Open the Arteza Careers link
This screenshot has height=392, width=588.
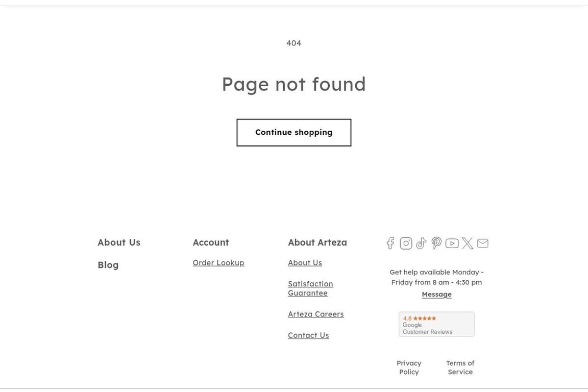(x=316, y=314)
